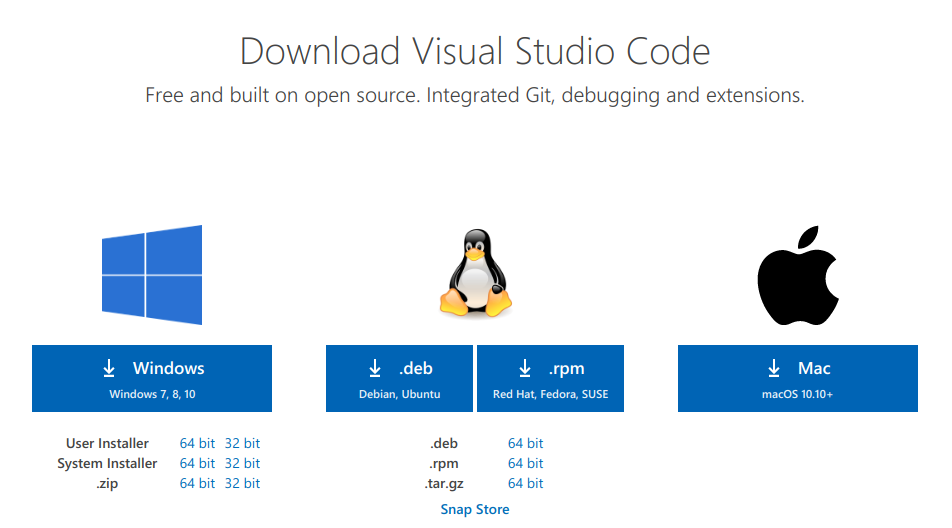
Task: Open the .rpm 64 bit link
Action: (526, 464)
